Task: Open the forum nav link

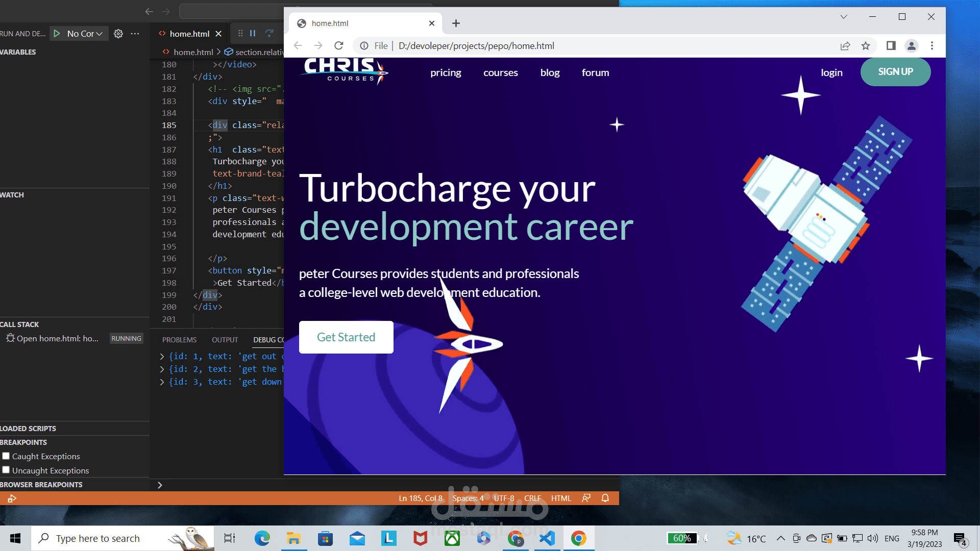Action: pos(596,72)
